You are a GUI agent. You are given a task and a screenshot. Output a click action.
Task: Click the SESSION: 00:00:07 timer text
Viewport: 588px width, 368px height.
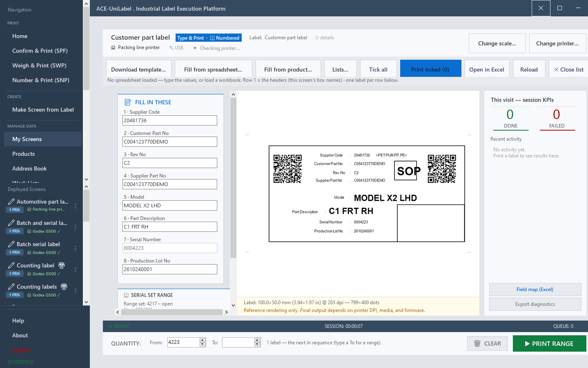click(x=343, y=326)
